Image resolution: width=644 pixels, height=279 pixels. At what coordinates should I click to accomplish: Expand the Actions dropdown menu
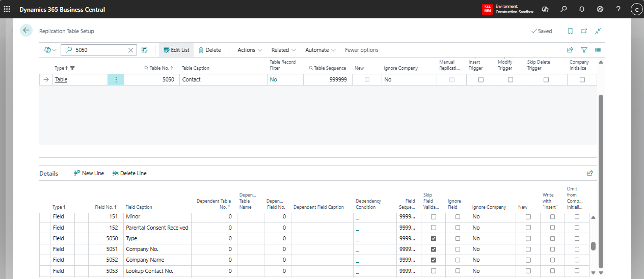tap(250, 50)
